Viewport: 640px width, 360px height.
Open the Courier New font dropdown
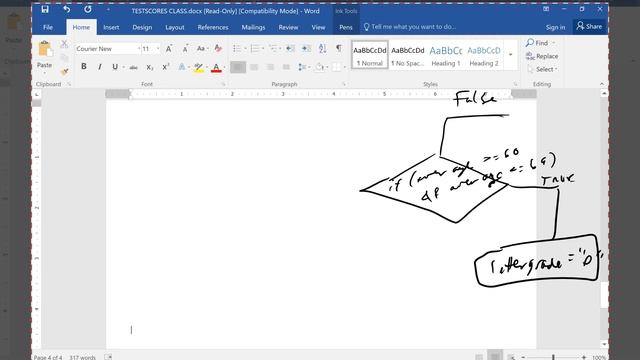[139, 49]
